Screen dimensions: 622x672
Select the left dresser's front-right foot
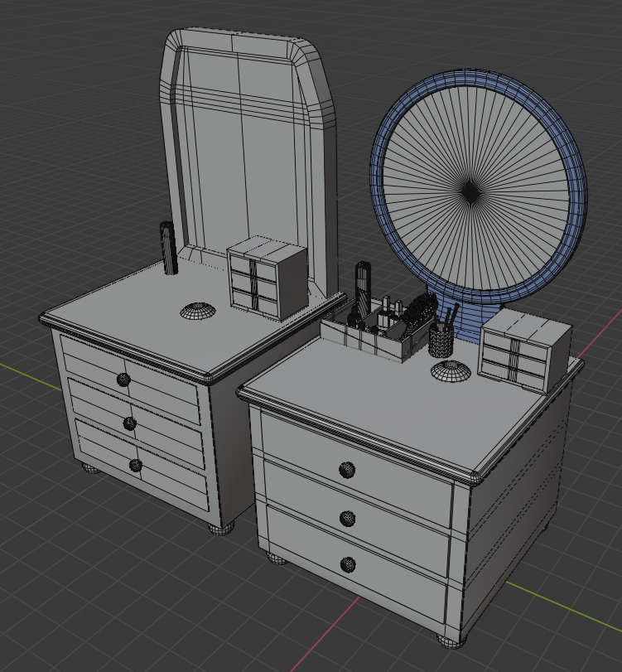coord(221,528)
